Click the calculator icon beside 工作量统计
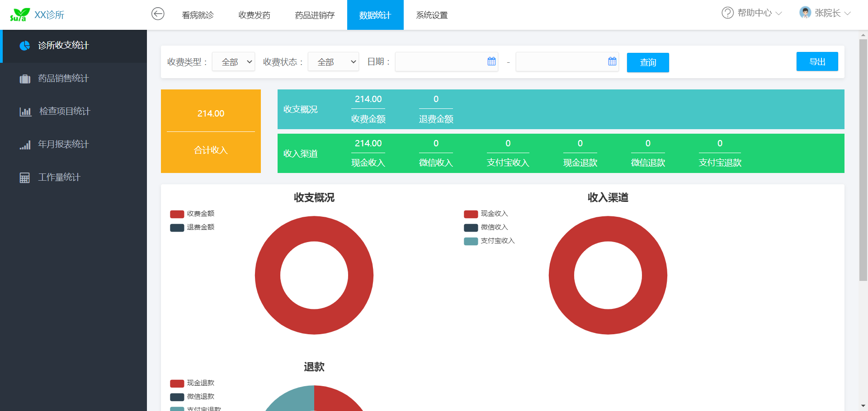The width and height of the screenshot is (868, 411). tap(25, 178)
